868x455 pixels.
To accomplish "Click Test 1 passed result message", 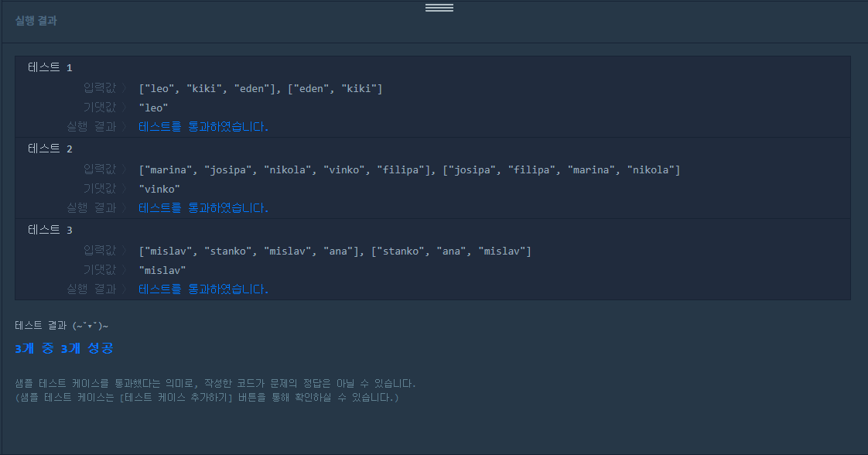I will coord(203,127).
